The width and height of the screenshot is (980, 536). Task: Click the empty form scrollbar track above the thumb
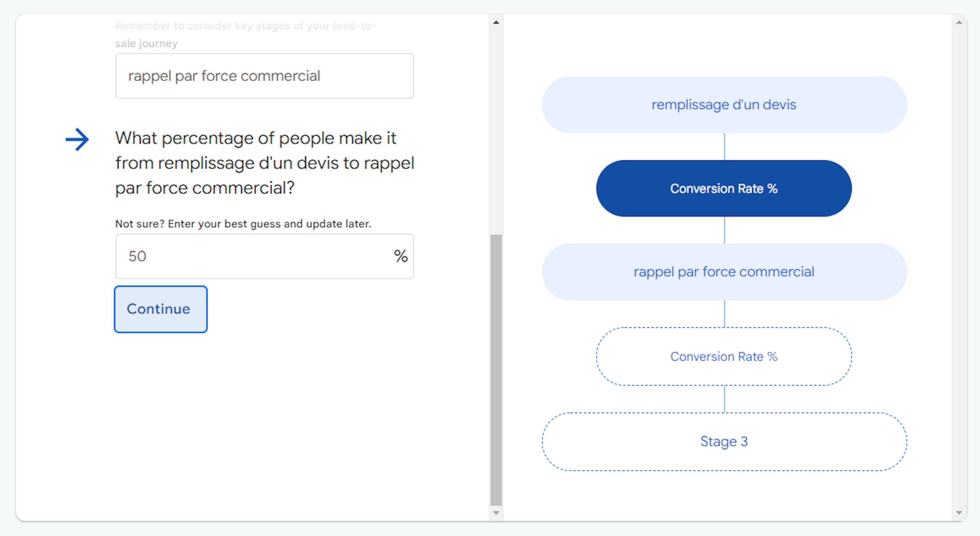click(496, 129)
